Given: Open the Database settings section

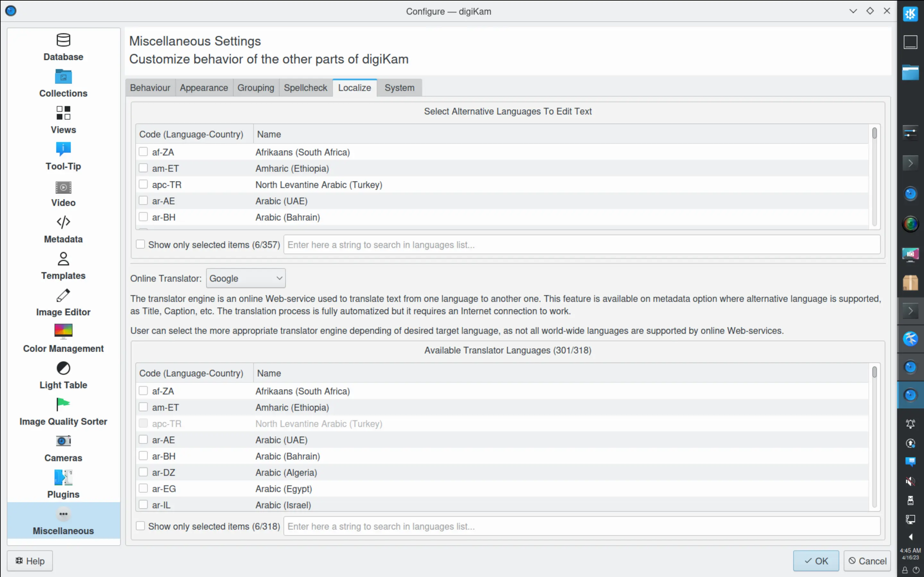Looking at the screenshot, I should (63, 46).
